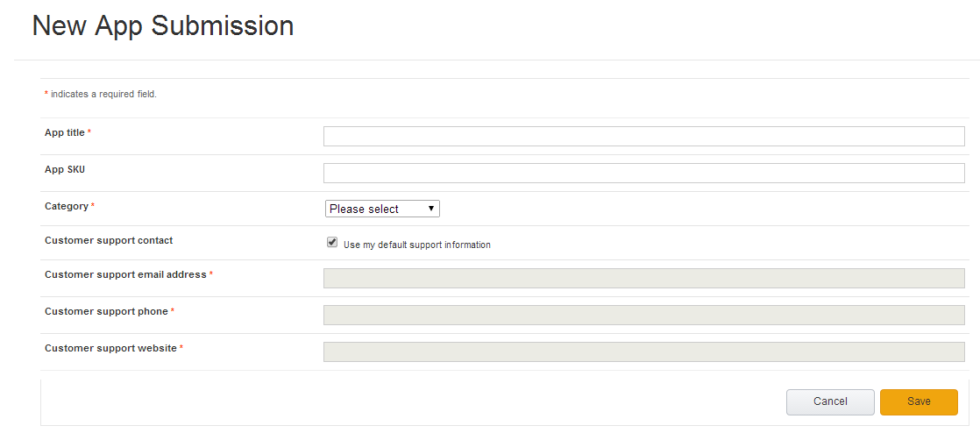
Task: Uncheck the default support information checkbox
Action: (332, 243)
